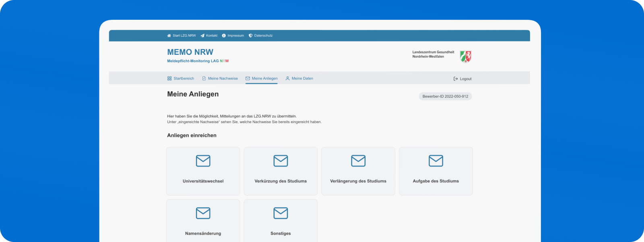Click the shield icon beside Datenschutz

[250, 35]
